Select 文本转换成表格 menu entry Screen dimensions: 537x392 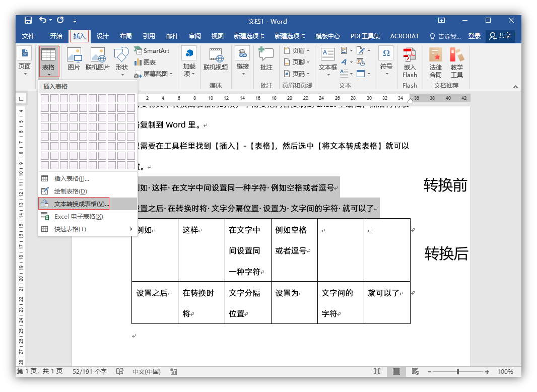82,204
